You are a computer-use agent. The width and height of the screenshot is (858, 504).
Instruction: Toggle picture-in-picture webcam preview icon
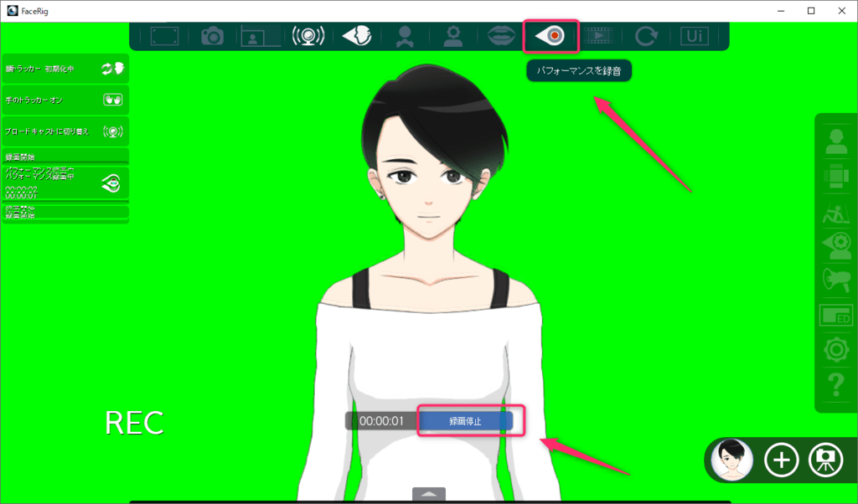click(x=260, y=36)
